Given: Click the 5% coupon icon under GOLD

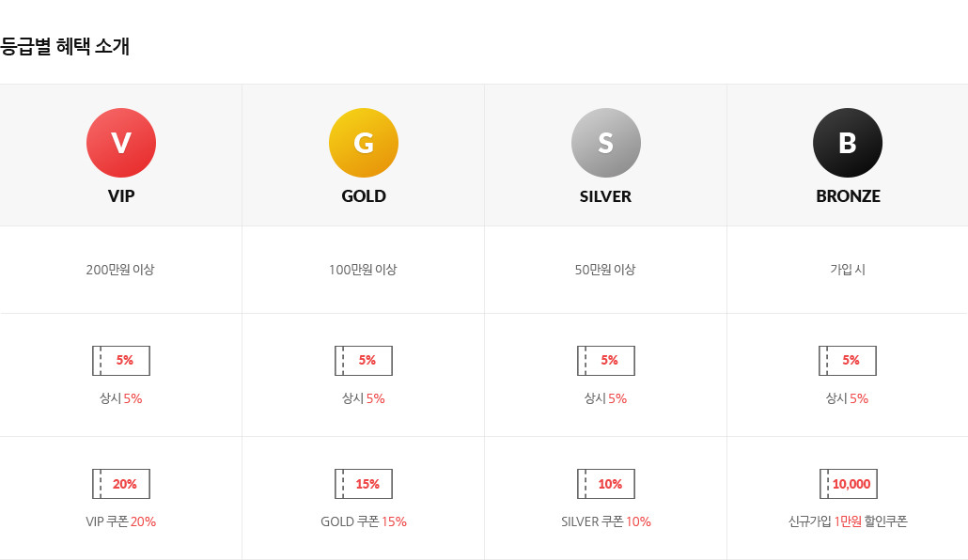Looking at the screenshot, I should pyautogui.click(x=364, y=361).
